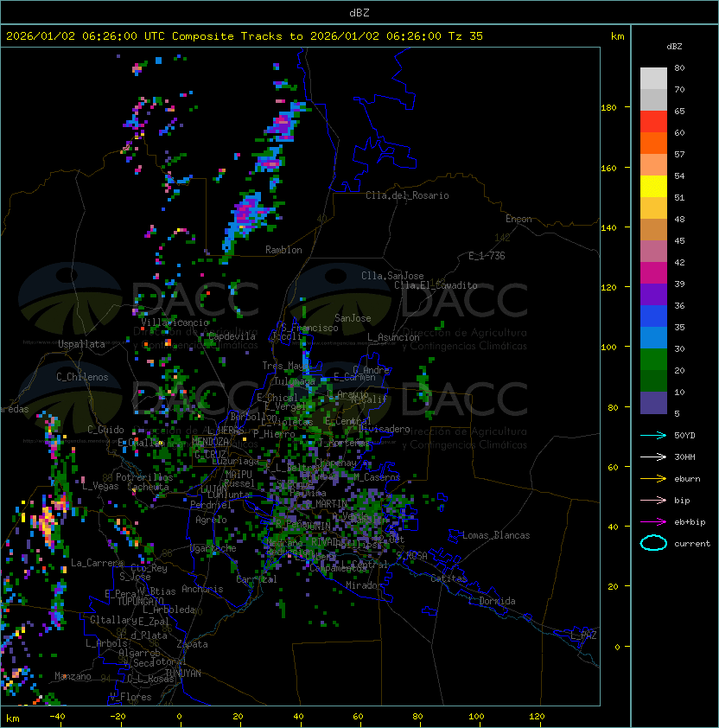Click the 'Tz 35' threshold text in the header

(x=466, y=36)
